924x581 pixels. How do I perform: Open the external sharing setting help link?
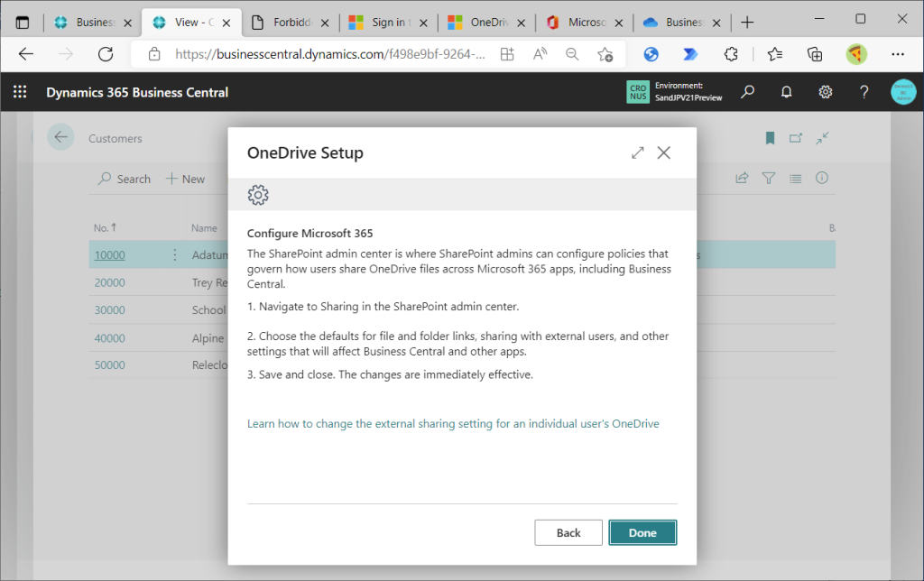tap(453, 424)
